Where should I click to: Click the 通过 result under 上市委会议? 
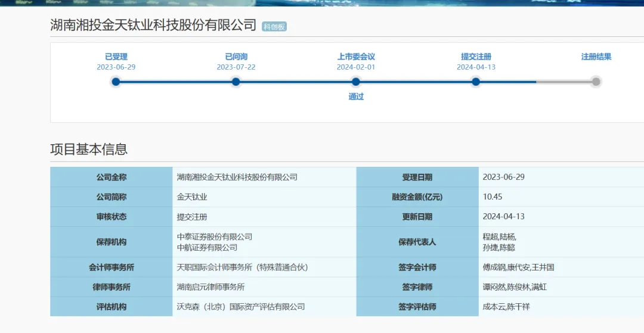click(356, 97)
